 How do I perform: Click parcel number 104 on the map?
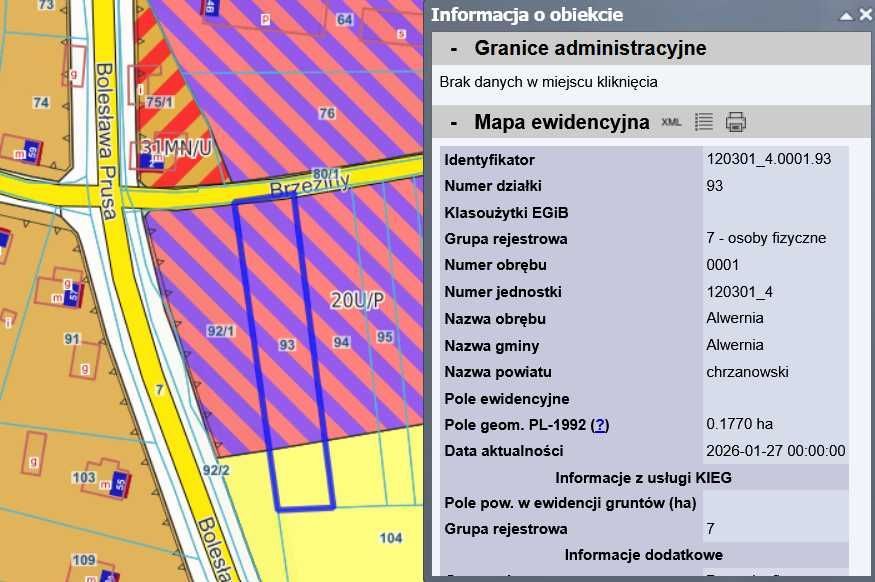tap(392, 538)
